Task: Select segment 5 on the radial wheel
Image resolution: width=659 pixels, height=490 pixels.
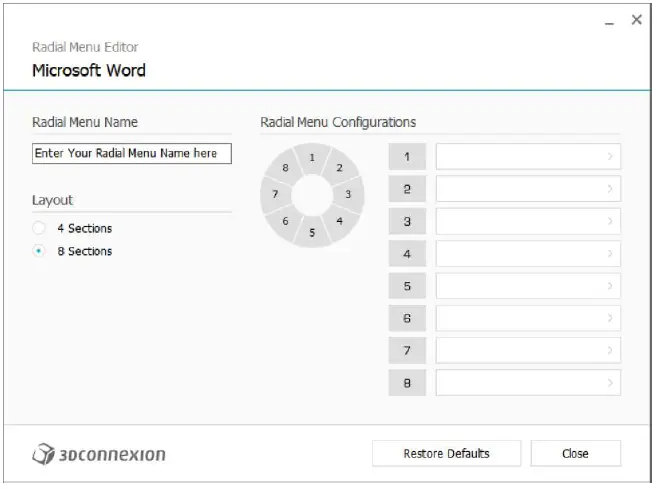Action: coord(312,232)
